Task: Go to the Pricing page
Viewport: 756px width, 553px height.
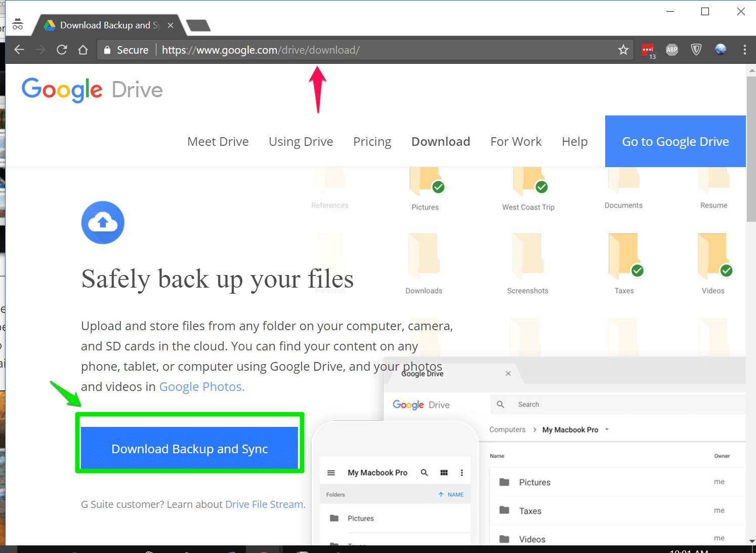Action: (372, 142)
